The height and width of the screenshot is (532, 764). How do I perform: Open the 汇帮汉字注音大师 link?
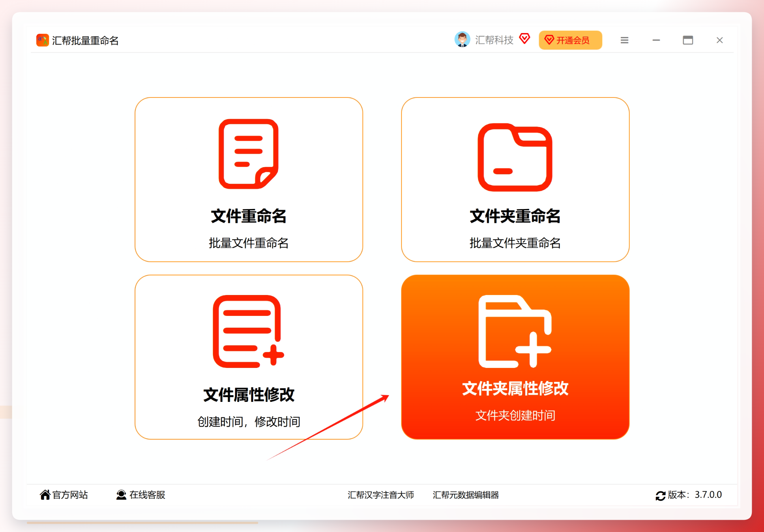point(381,495)
